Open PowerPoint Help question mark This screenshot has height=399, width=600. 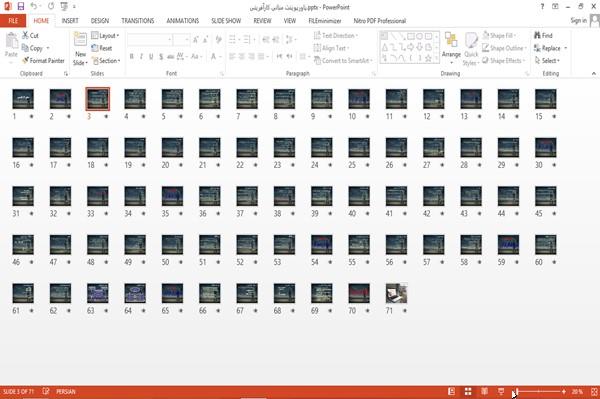tap(542, 7)
